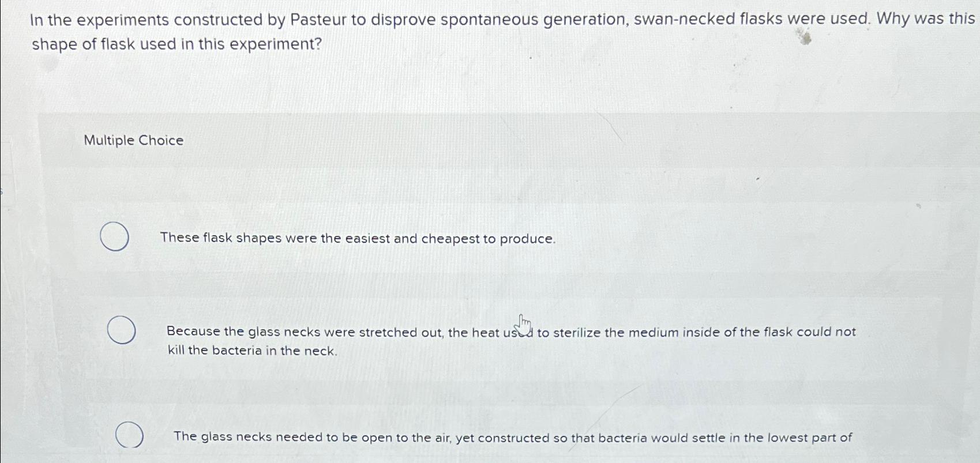Viewport: 980px width, 463px height.
Task: Click the text 'shape of flask used in this experiment?'
Action: [175, 44]
